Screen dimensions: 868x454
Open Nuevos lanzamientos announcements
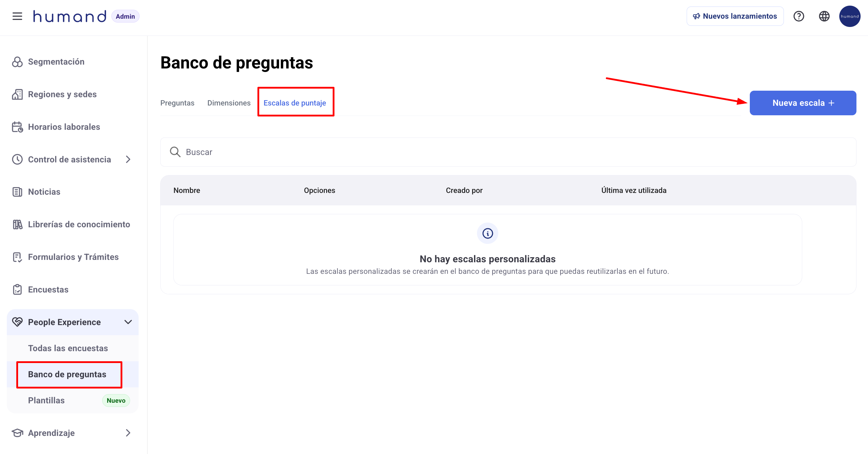pos(735,16)
